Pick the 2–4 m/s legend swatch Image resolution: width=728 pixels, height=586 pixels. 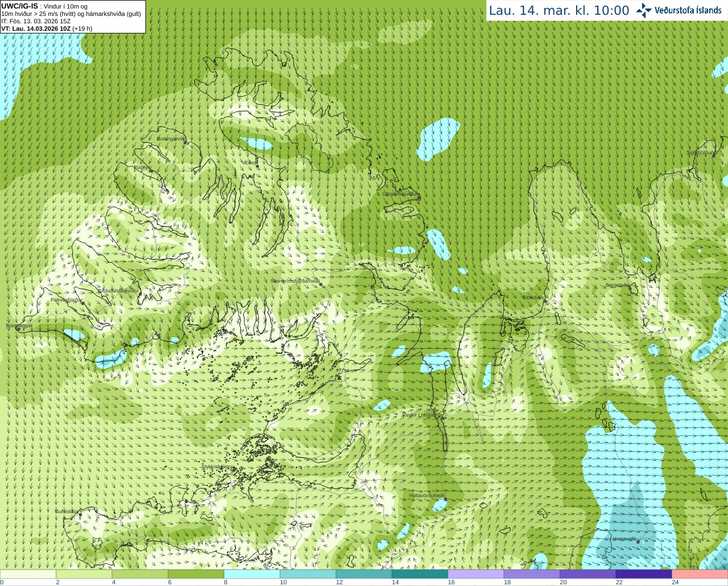pos(84,574)
